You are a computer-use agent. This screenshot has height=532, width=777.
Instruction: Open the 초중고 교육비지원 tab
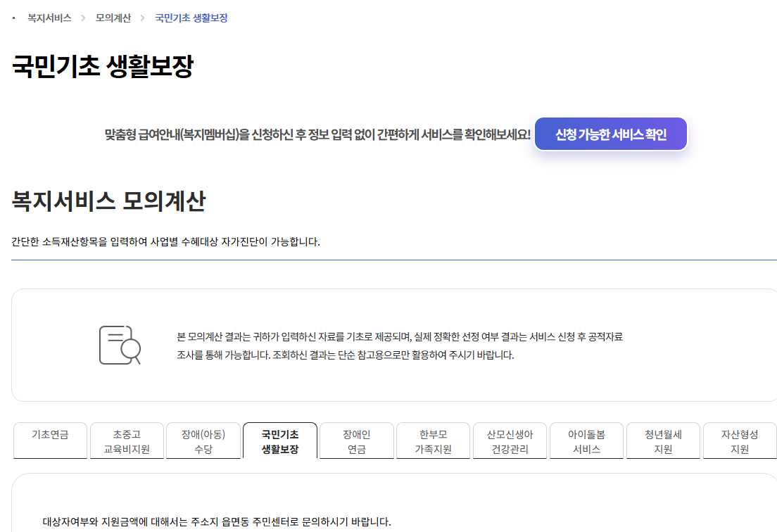127,441
